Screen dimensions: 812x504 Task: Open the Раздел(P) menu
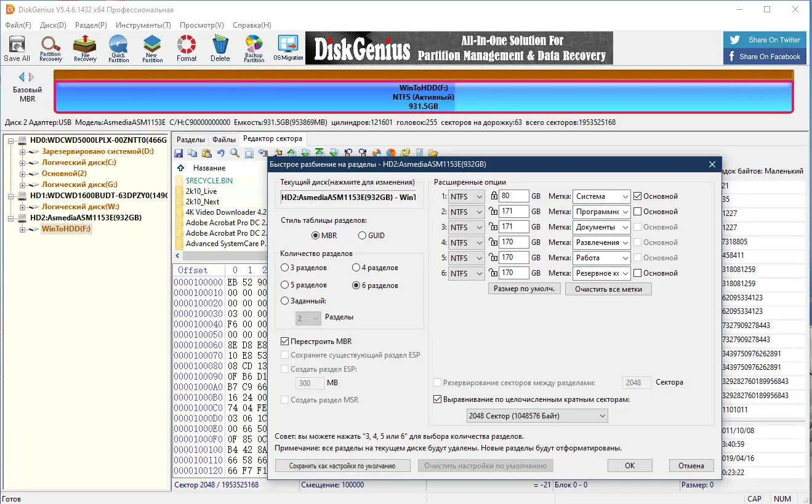point(90,25)
